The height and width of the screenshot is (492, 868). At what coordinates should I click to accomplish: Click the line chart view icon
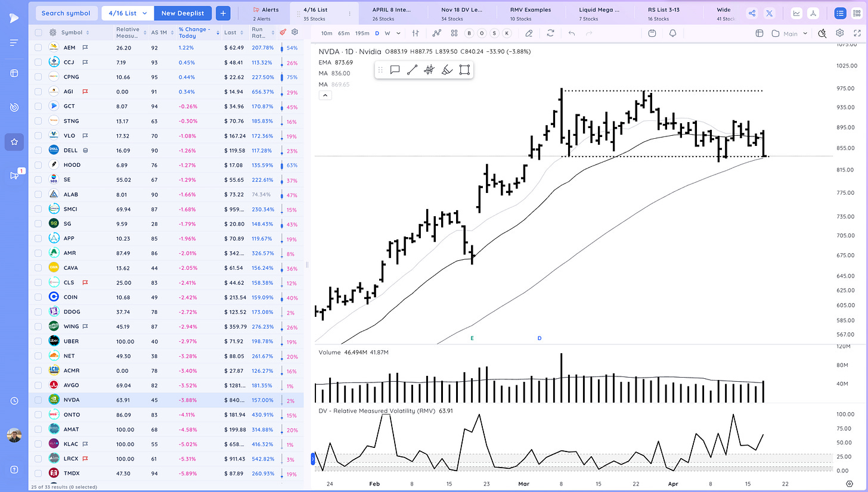(796, 13)
